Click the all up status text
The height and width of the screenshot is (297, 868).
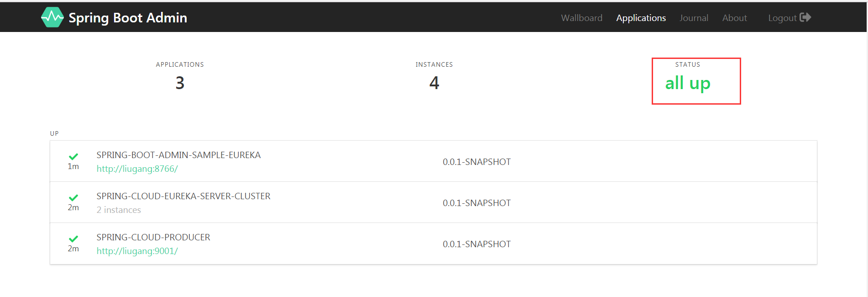[x=687, y=83]
